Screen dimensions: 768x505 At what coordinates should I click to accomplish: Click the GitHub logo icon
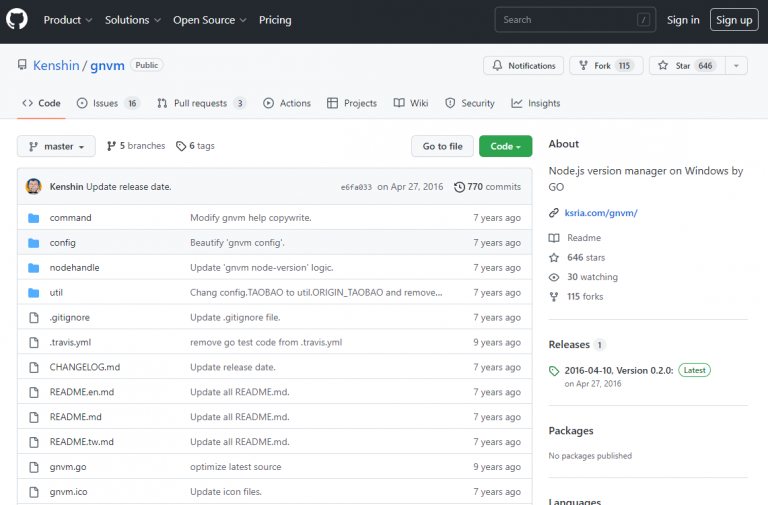(17, 20)
